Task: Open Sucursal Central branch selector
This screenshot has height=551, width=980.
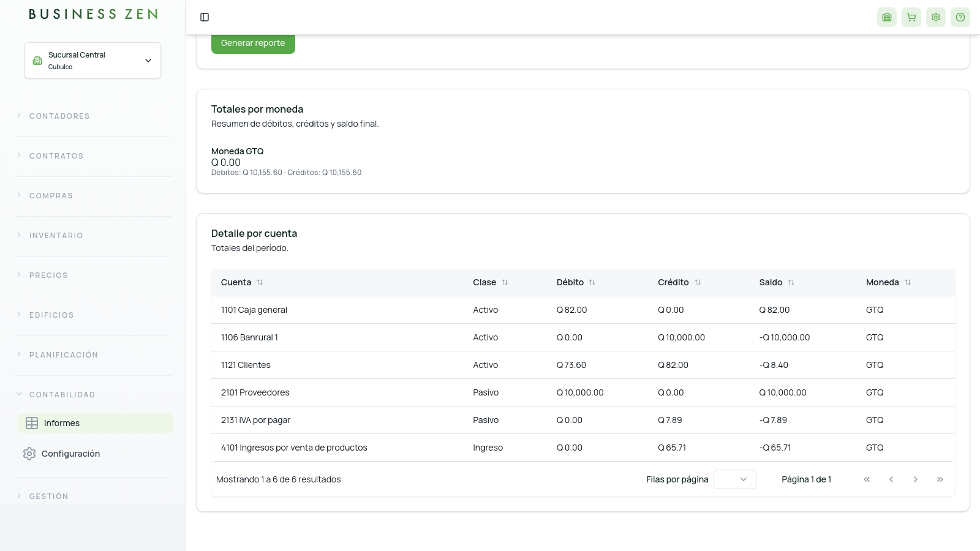Action: coord(92,61)
